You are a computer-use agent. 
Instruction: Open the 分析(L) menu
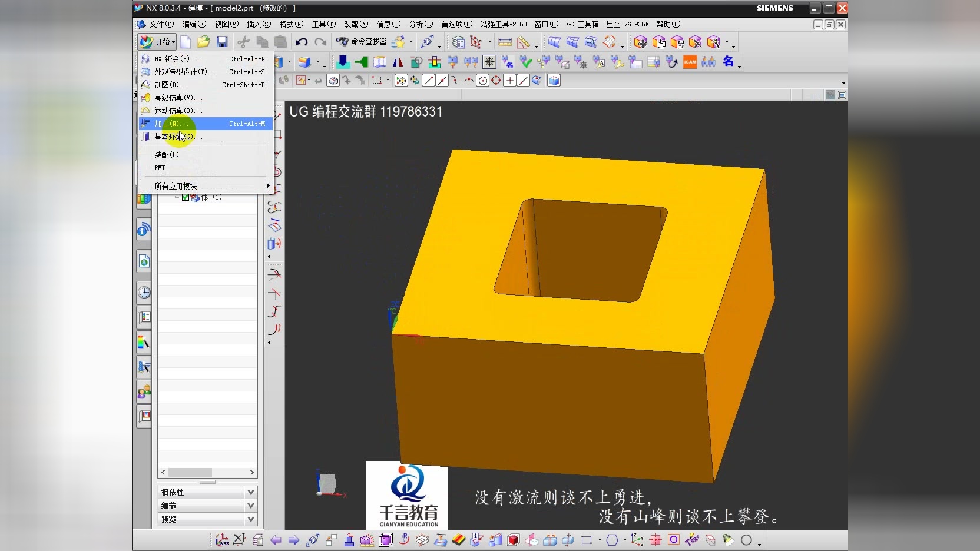pyautogui.click(x=421, y=24)
